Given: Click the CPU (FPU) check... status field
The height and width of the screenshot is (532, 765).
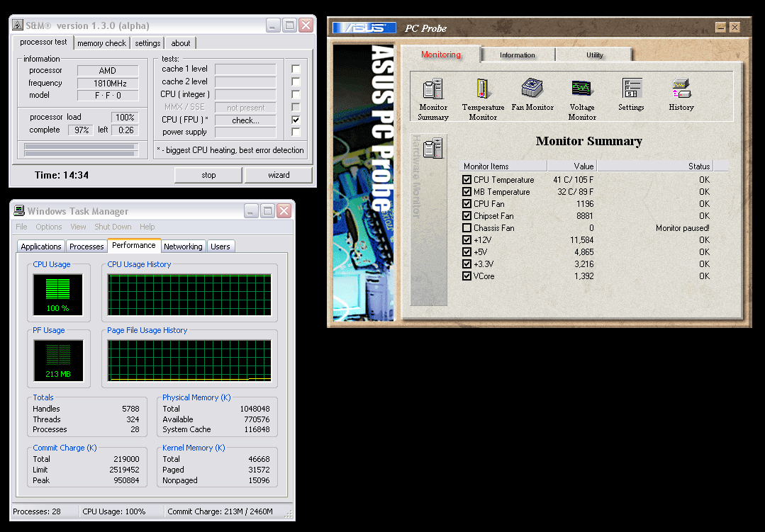Looking at the screenshot, I should [245, 120].
